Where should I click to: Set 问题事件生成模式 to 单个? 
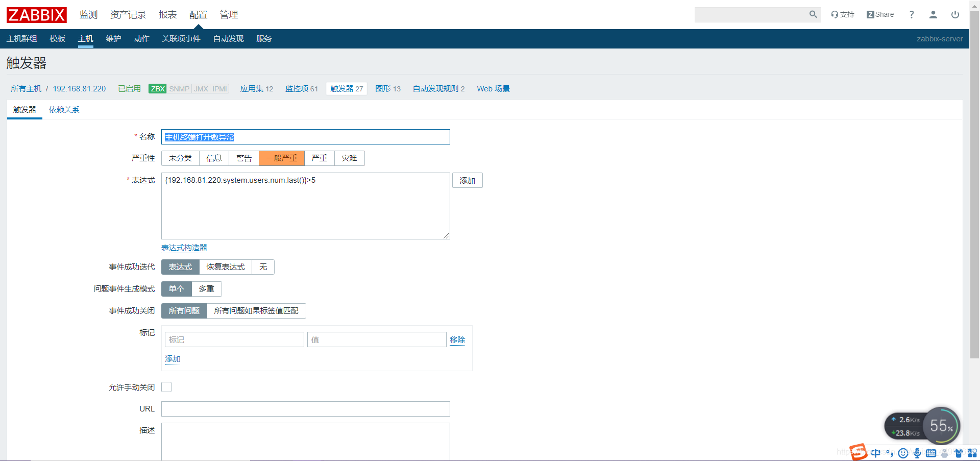[x=177, y=289]
